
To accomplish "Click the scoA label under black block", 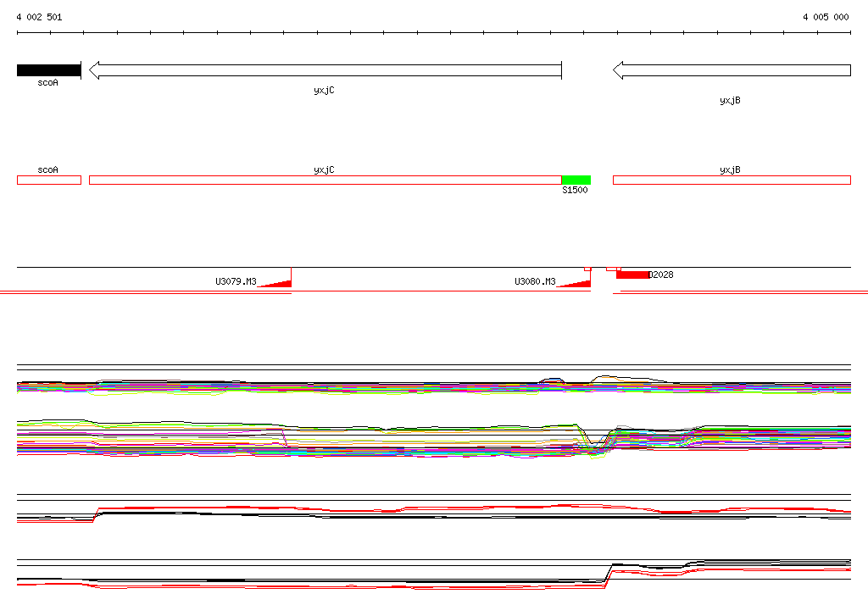I will (47, 82).
